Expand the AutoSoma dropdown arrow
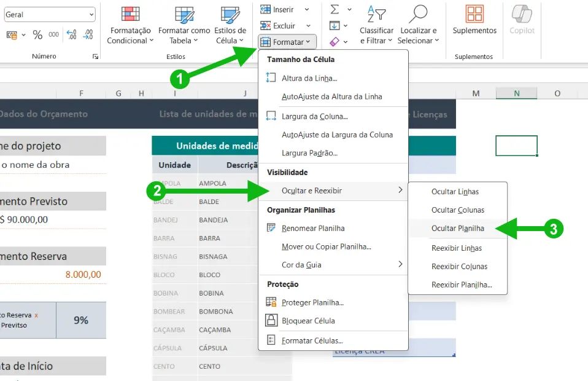 (349, 9)
